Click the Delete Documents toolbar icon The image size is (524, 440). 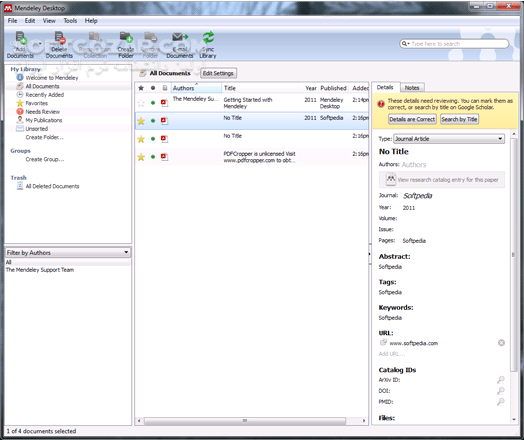(59, 37)
